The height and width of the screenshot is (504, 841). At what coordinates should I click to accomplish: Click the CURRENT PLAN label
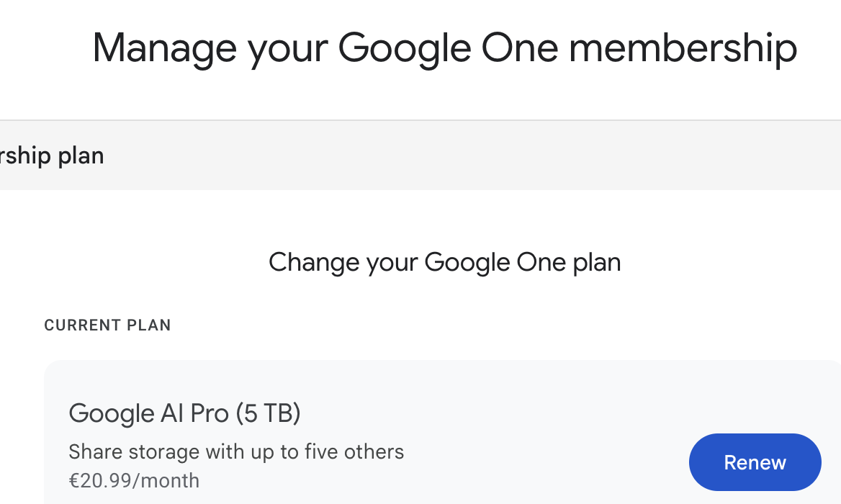(107, 325)
